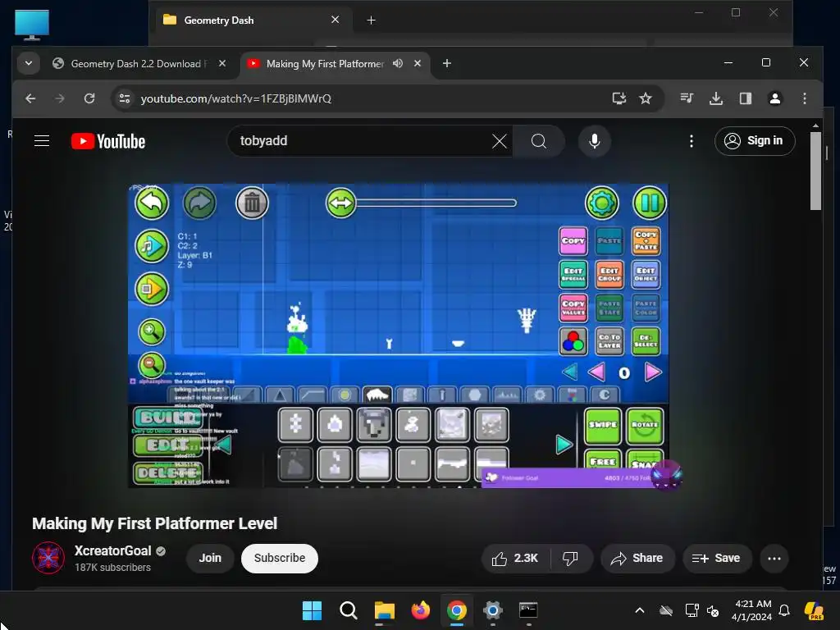Open Windows Start menu
This screenshot has height=630, width=840.
click(x=312, y=610)
